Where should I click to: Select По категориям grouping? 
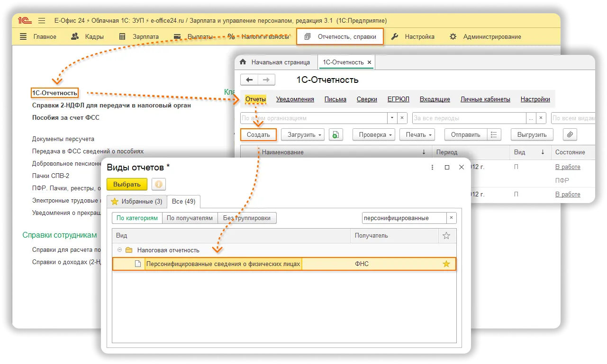tap(137, 218)
